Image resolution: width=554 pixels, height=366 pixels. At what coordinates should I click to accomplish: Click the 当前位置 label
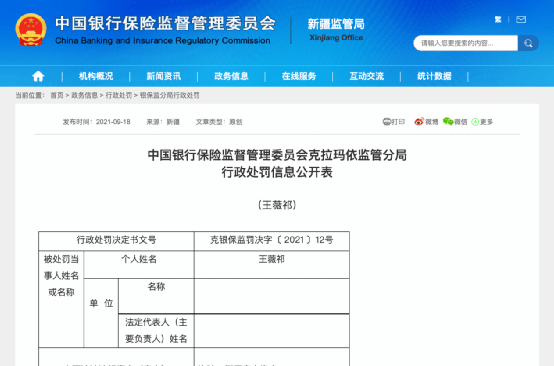[30, 95]
